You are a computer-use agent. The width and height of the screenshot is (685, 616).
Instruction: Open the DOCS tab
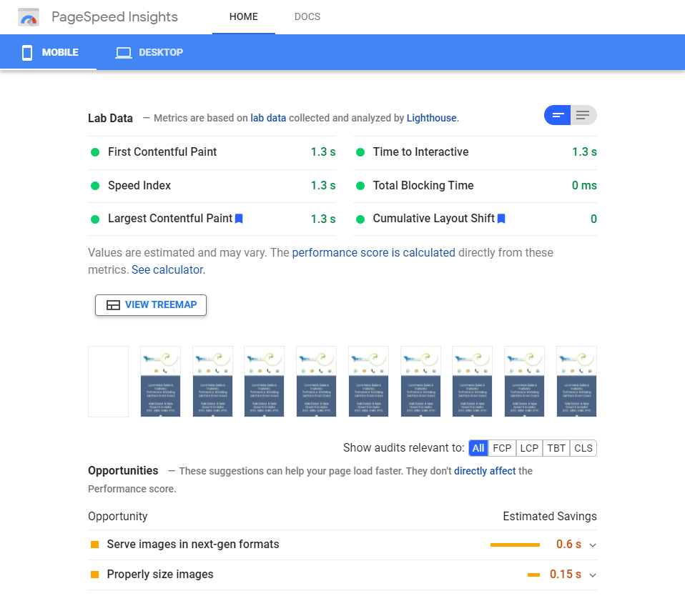tap(307, 16)
